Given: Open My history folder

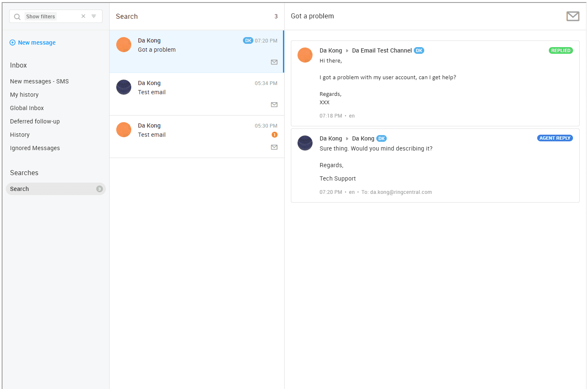Looking at the screenshot, I should (24, 95).
